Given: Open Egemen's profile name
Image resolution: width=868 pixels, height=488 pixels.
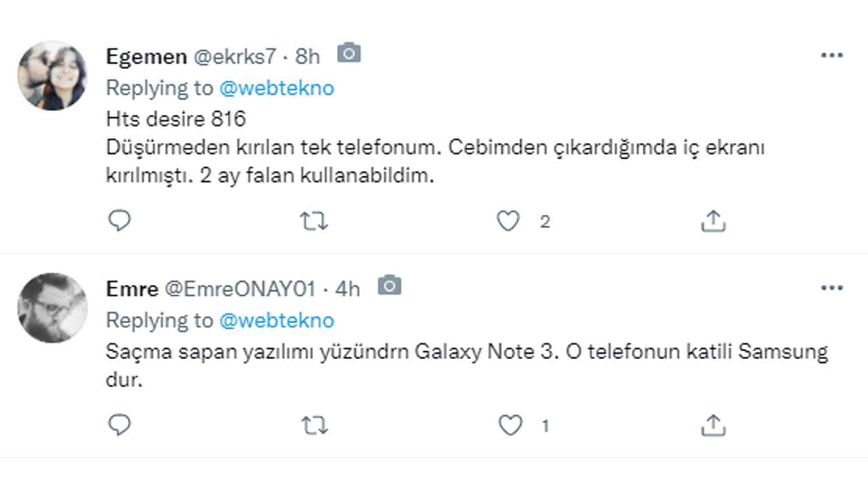Looking at the screenshot, I should (x=147, y=56).
